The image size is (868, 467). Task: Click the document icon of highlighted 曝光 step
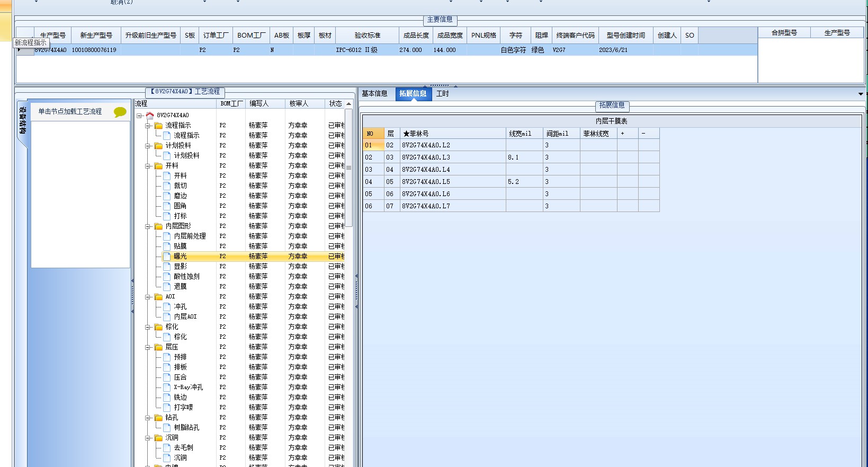coord(167,256)
